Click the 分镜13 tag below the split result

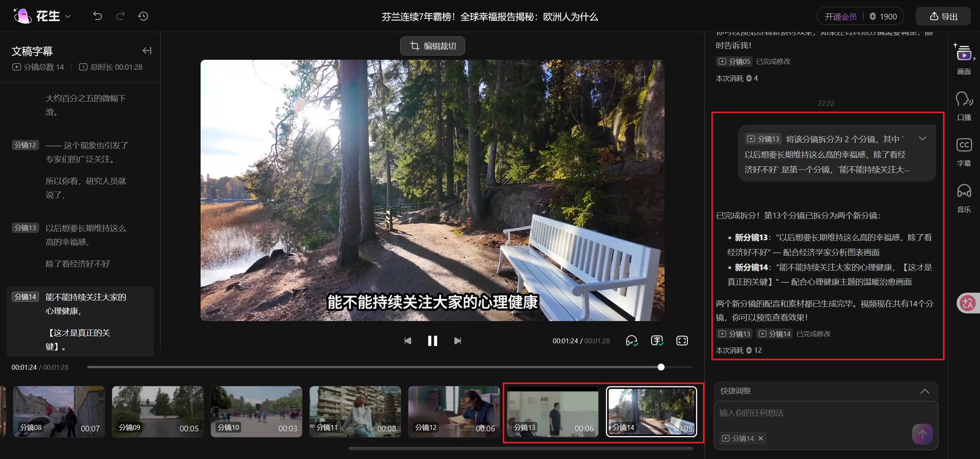(734, 333)
